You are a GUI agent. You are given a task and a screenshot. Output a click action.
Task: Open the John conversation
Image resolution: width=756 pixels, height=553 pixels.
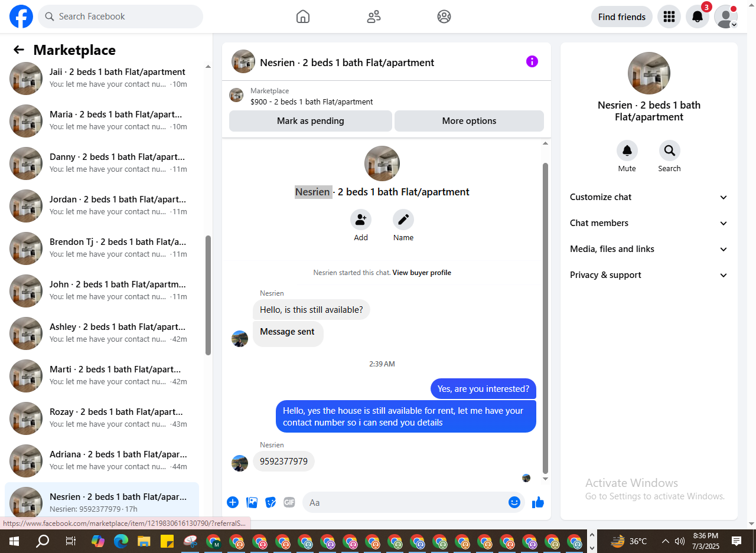[x=102, y=291]
